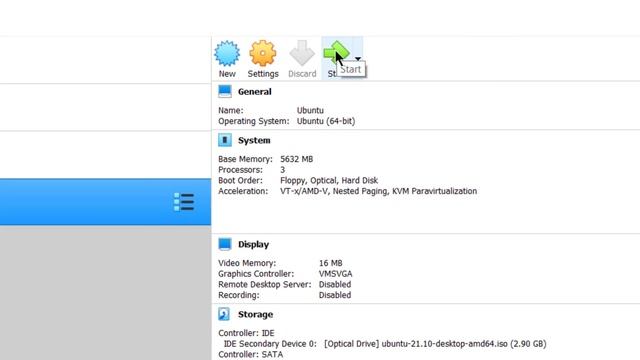Open the Settings gear icon

tap(262, 53)
